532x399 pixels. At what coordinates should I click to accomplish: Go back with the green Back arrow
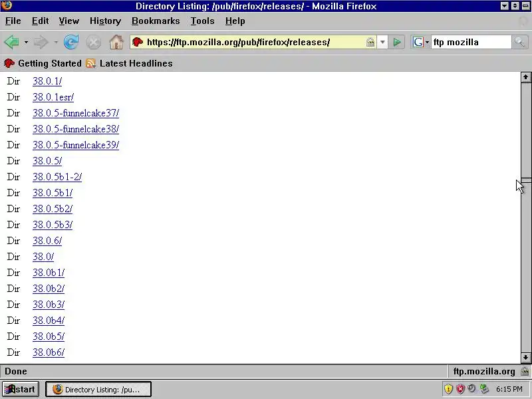tap(12, 43)
